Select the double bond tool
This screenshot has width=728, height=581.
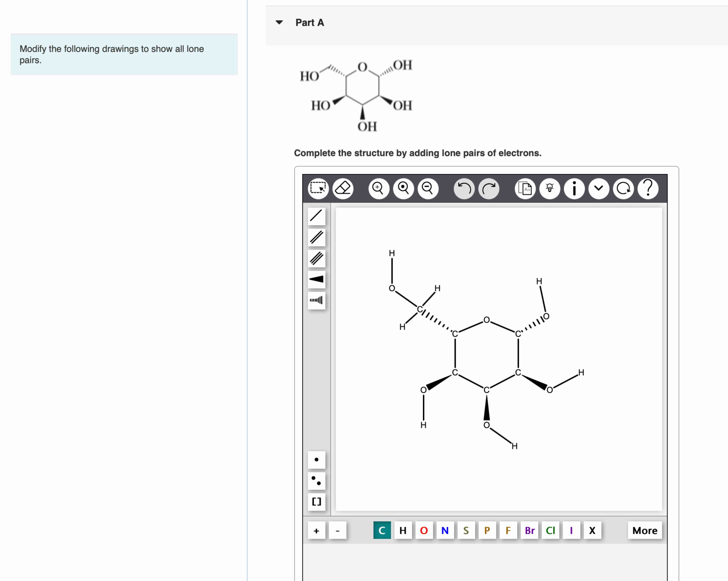316,238
